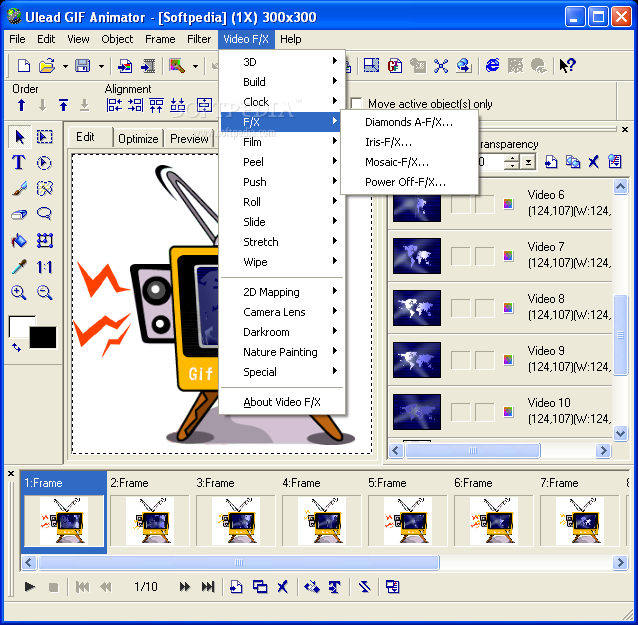Toggle the first box for Video 7

tap(461, 256)
